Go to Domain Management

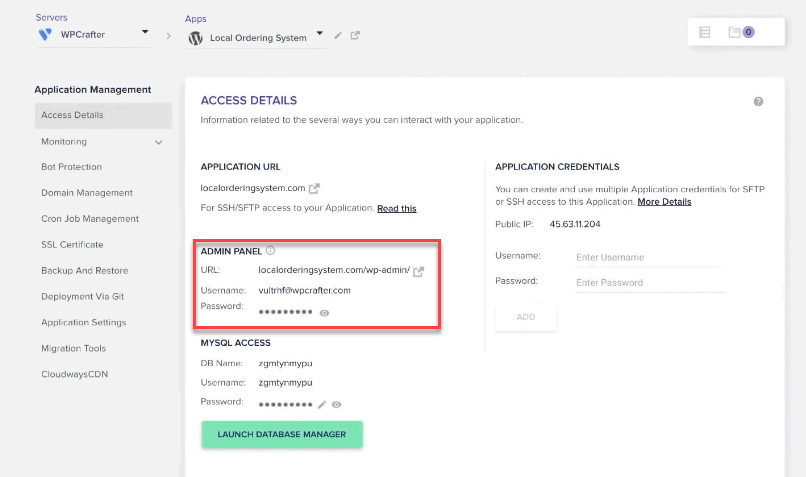click(87, 193)
